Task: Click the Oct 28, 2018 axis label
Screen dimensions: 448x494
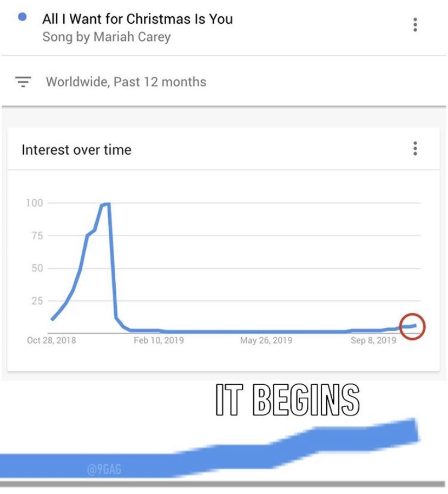Action: (51, 340)
